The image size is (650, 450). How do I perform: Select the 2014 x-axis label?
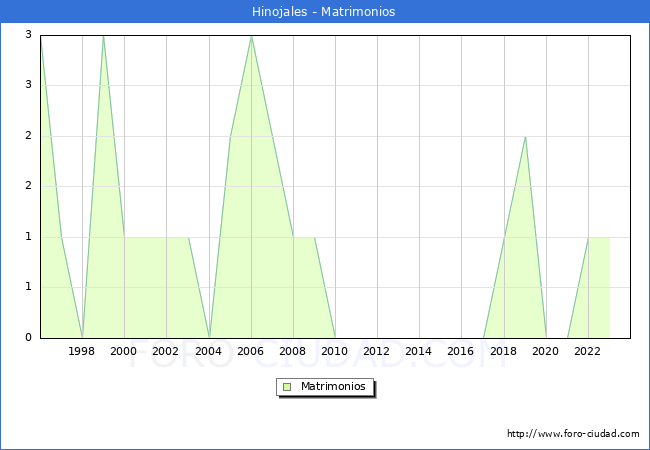pos(418,351)
